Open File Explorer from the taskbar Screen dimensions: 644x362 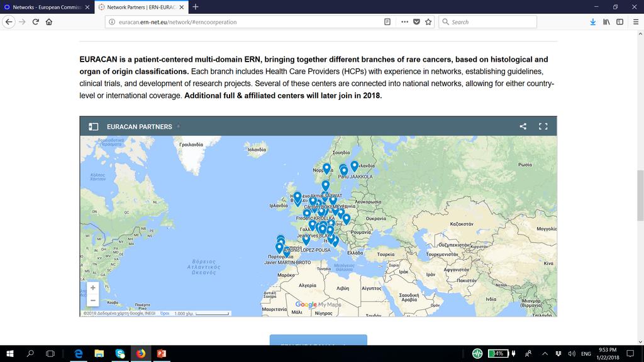(x=99, y=353)
